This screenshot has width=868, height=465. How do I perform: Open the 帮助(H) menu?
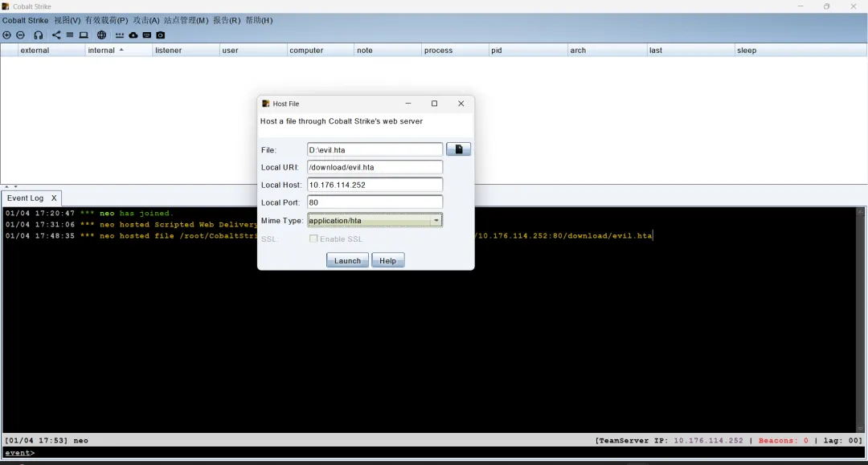click(x=259, y=20)
